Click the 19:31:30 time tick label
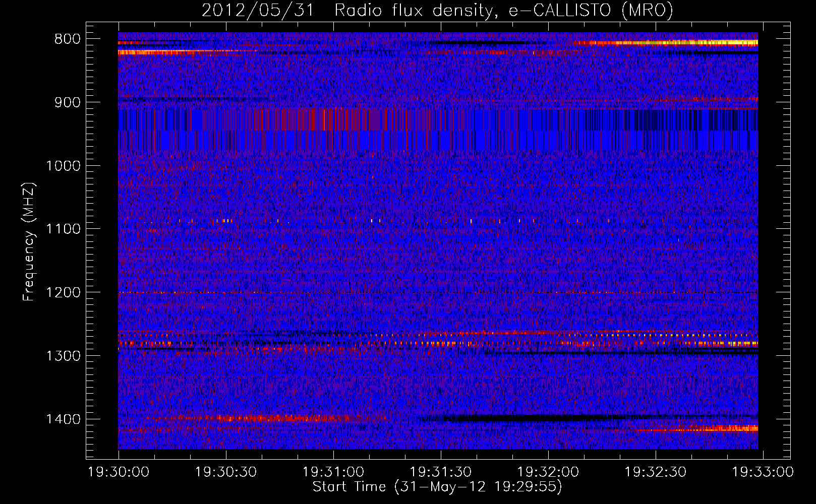816x504 pixels. 441,472
